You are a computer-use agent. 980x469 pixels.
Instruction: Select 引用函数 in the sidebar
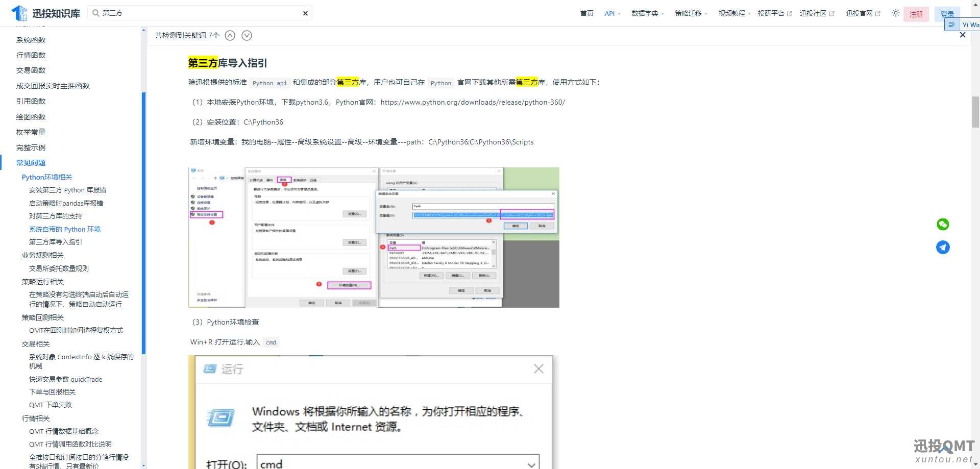click(31, 101)
